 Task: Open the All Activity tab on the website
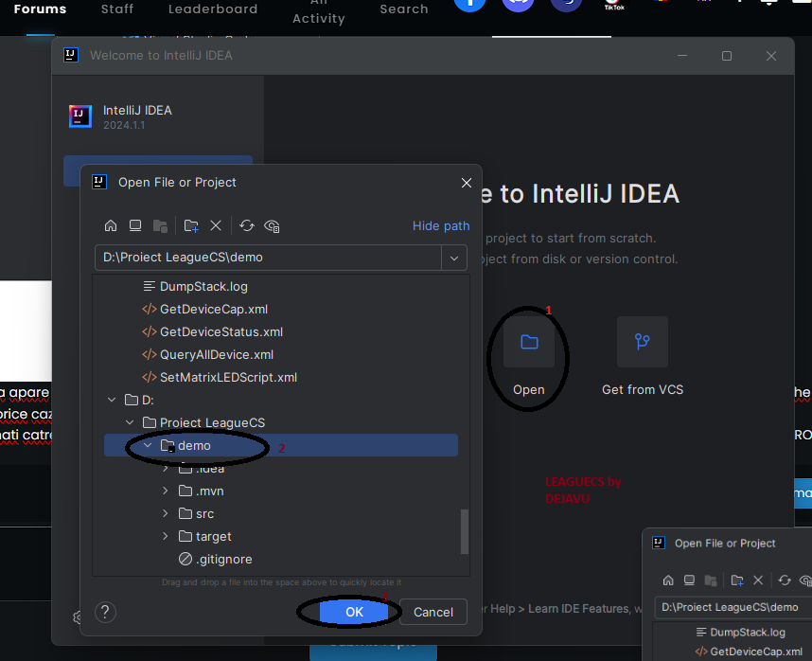coord(319,12)
